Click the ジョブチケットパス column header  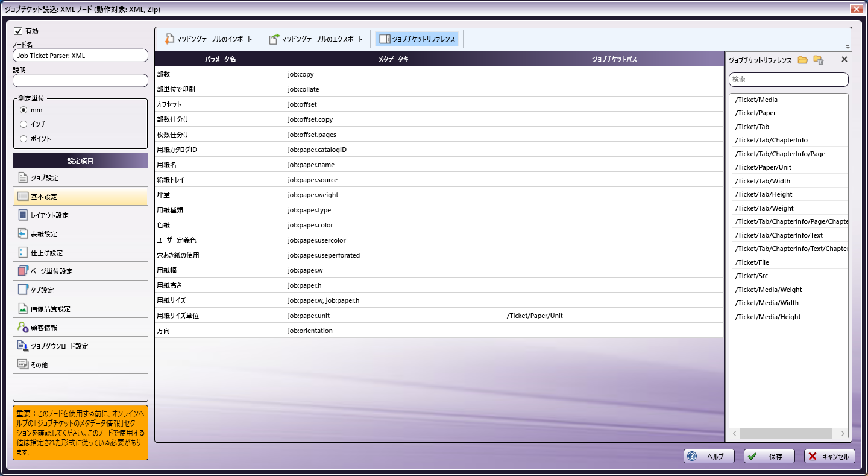tap(614, 59)
